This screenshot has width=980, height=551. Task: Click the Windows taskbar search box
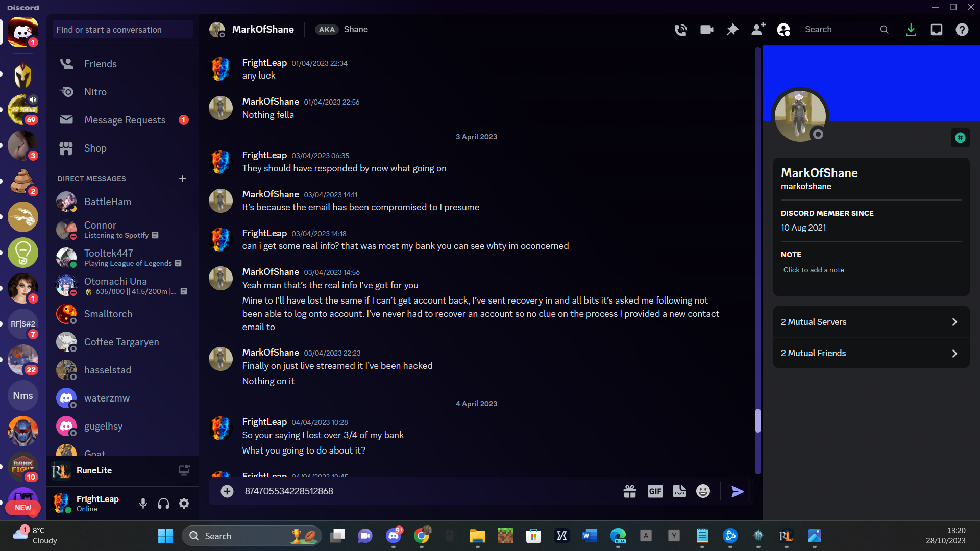[252, 536]
